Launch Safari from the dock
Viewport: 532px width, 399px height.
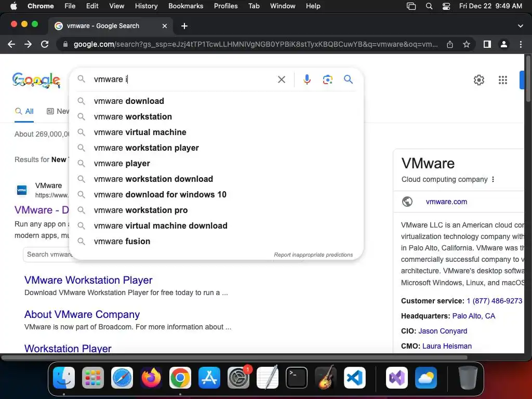click(122, 378)
